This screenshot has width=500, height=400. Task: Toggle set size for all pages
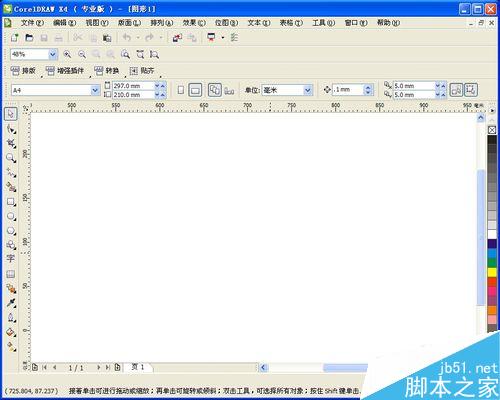(x=214, y=90)
